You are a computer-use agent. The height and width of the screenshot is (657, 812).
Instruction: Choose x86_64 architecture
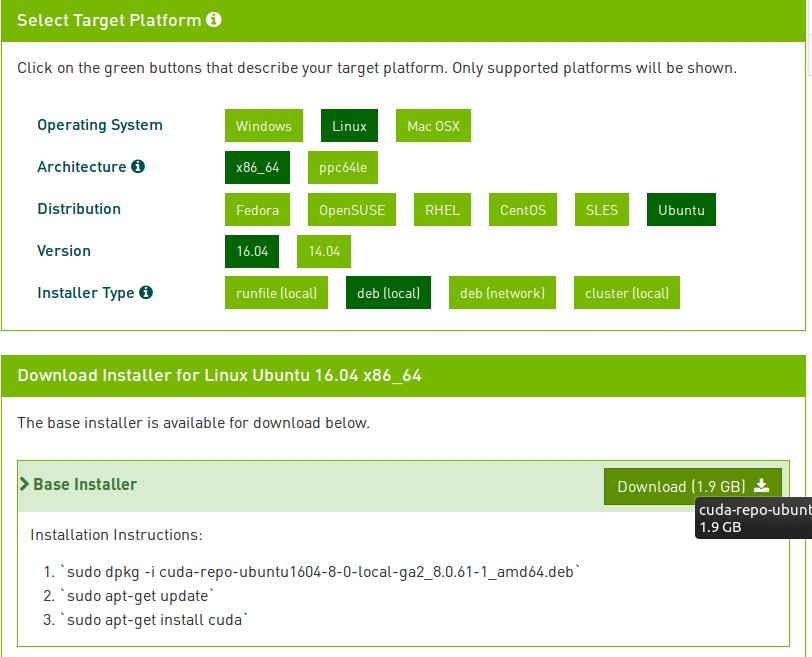click(x=257, y=168)
